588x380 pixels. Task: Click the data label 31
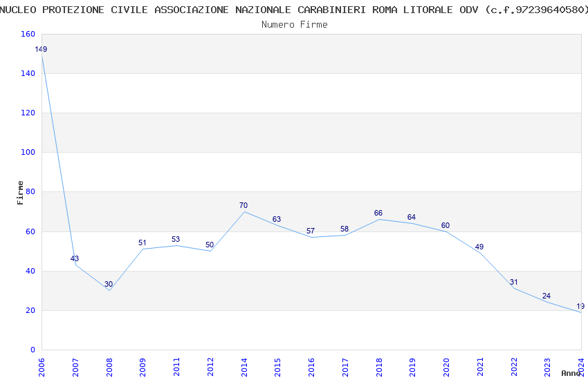(x=513, y=283)
